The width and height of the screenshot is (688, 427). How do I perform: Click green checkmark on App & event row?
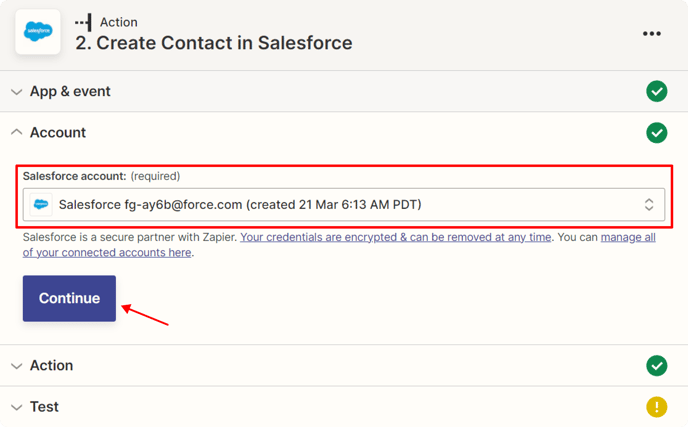(656, 91)
